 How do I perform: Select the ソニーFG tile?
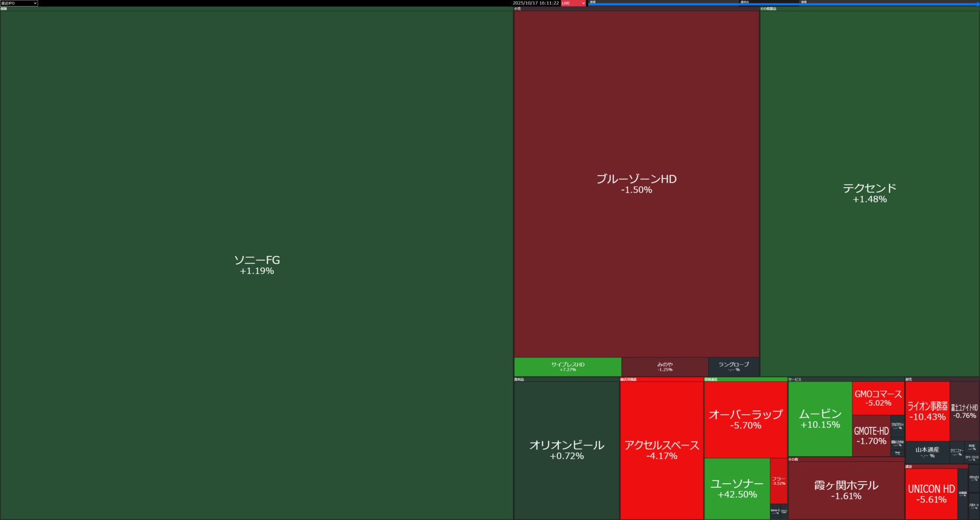pyautogui.click(x=257, y=265)
